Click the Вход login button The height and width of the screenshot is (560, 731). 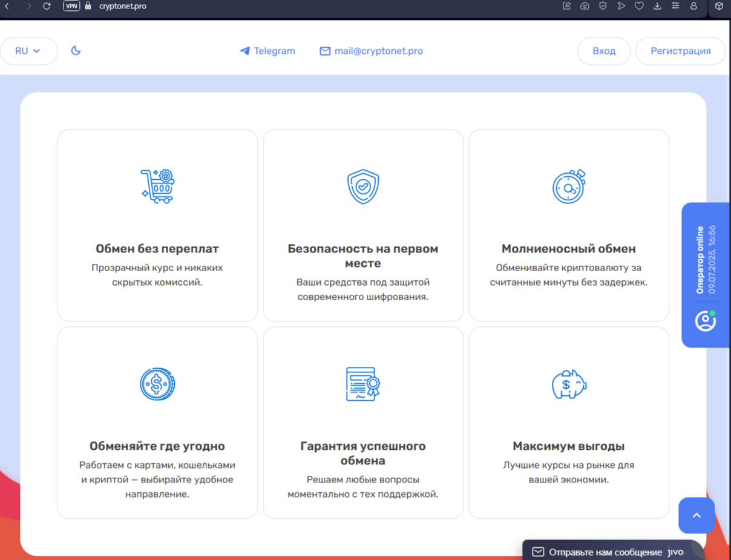pyautogui.click(x=604, y=51)
